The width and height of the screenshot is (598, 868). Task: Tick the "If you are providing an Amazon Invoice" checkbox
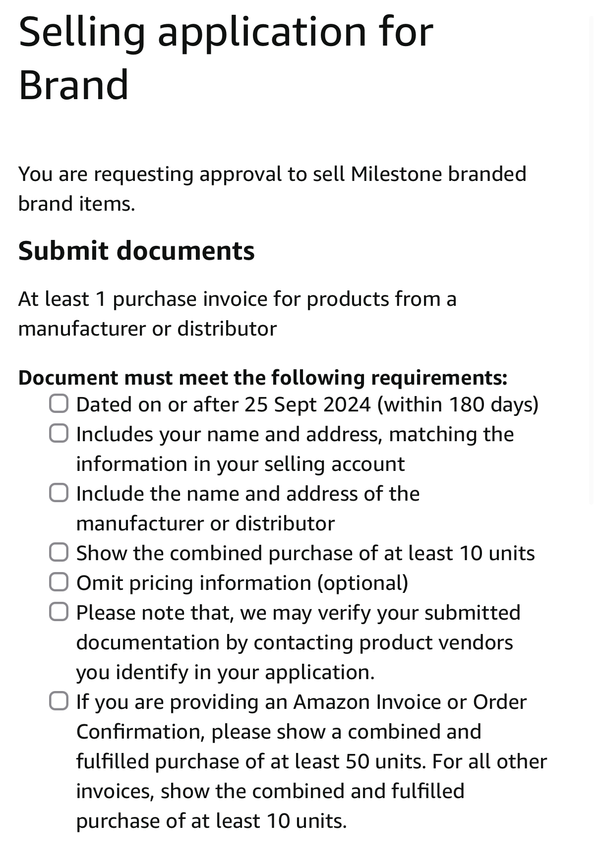coord(59,701)
